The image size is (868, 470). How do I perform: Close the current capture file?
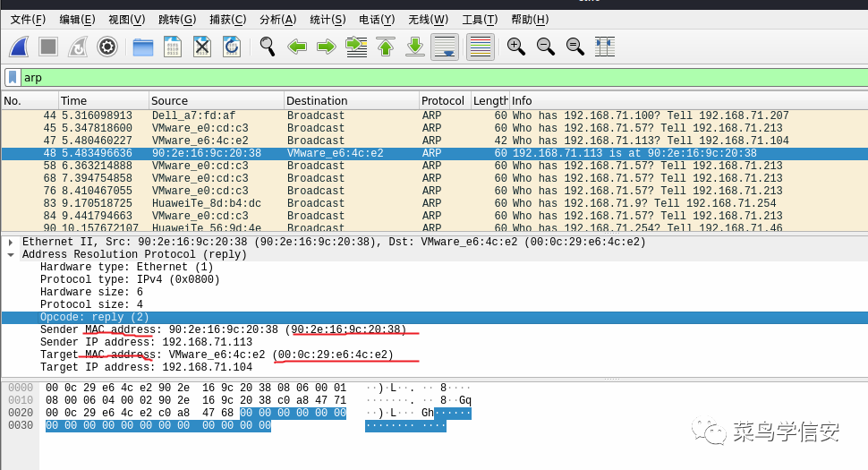[x=202, y=47]
